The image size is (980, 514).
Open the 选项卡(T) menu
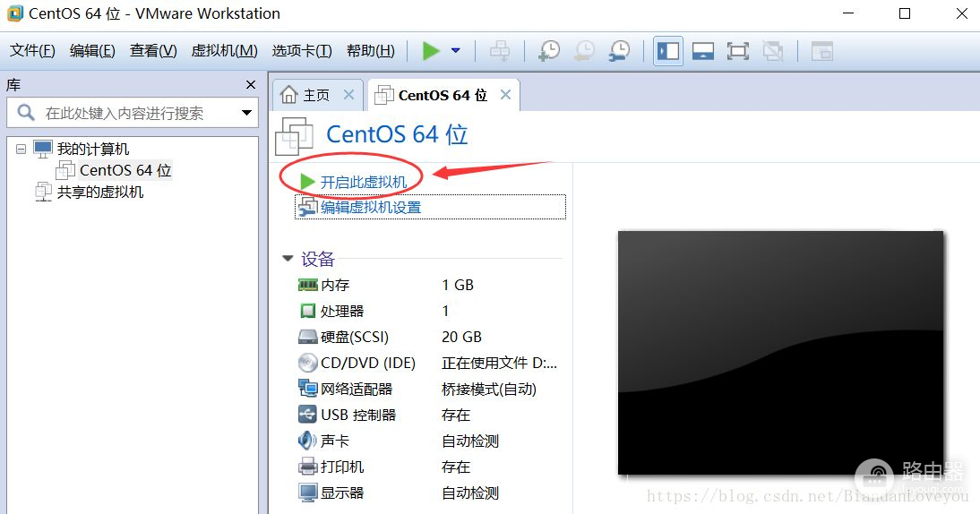click(x=302, y=51)
